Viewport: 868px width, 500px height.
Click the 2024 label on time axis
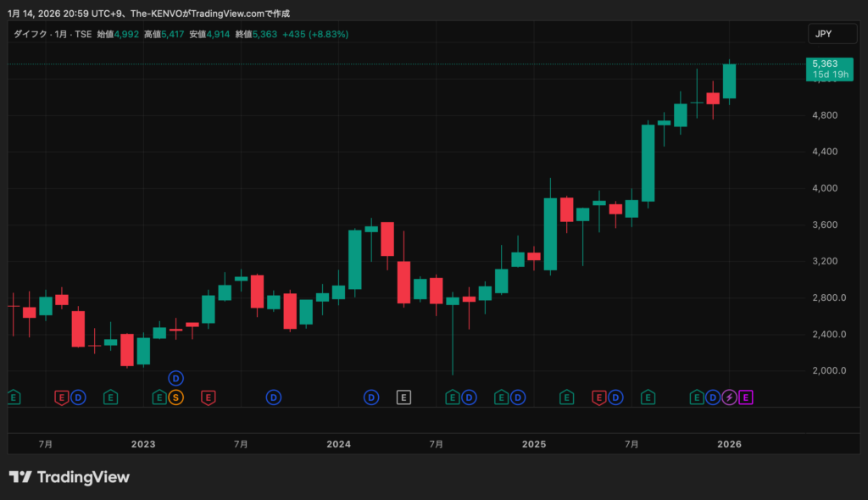[x=338, y=444]
